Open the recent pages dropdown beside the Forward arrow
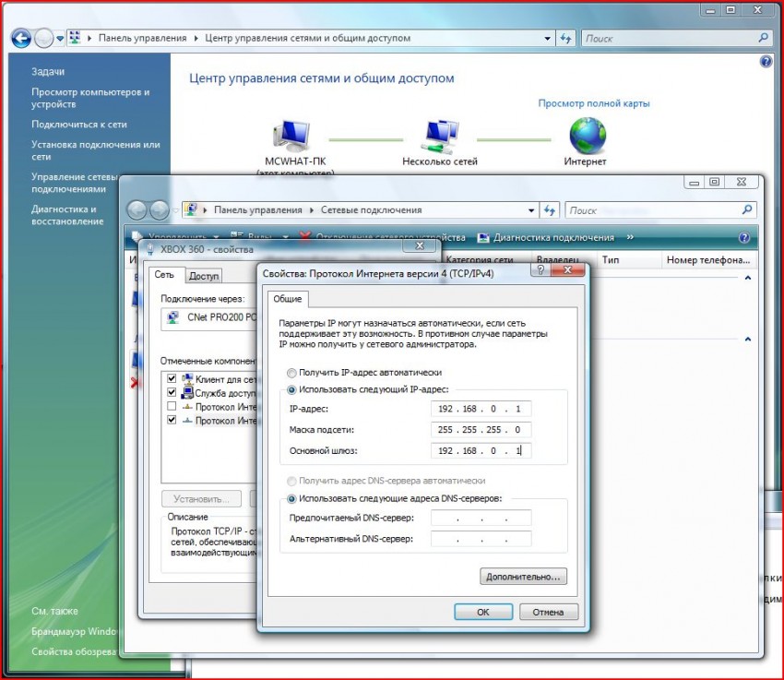The height and width of the screenshot is (680, 784). pyautogui.click(x=60, y=38)
